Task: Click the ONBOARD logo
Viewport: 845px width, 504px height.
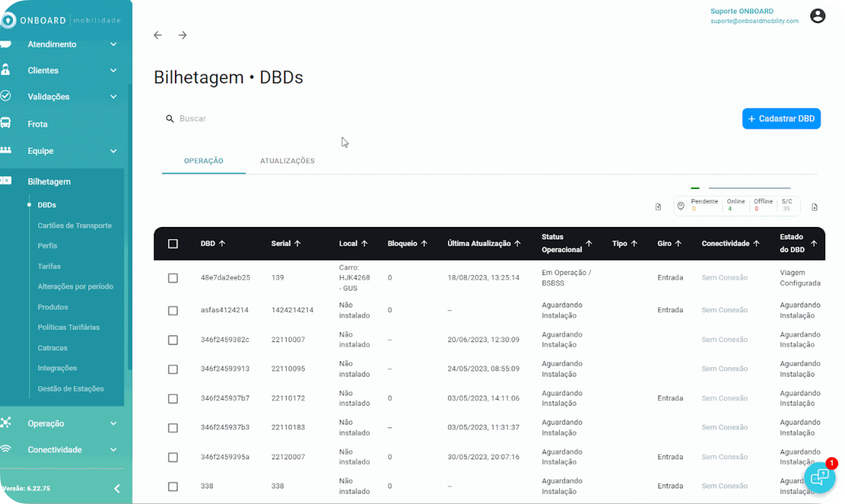Action: click(x=60, y=20)
